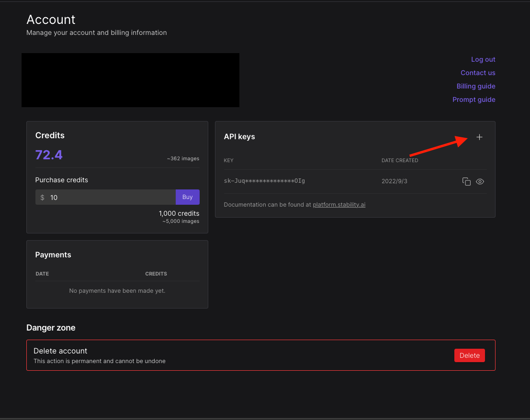Open the Billing guide link
Viewport: 530px width, 420px height.
pyautogui.click(x=476, y=86)
